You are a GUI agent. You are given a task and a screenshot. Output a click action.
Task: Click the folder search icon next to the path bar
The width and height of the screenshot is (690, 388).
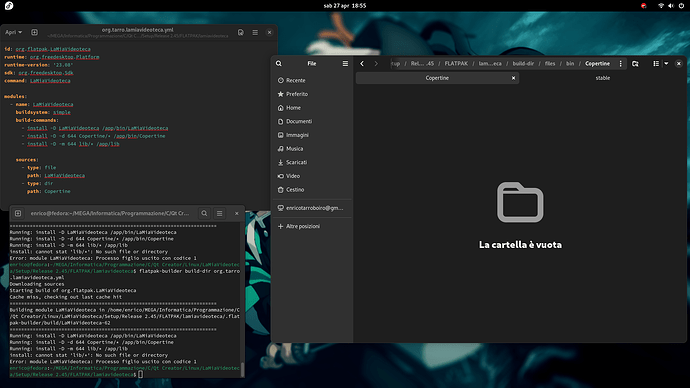(635, 63)
